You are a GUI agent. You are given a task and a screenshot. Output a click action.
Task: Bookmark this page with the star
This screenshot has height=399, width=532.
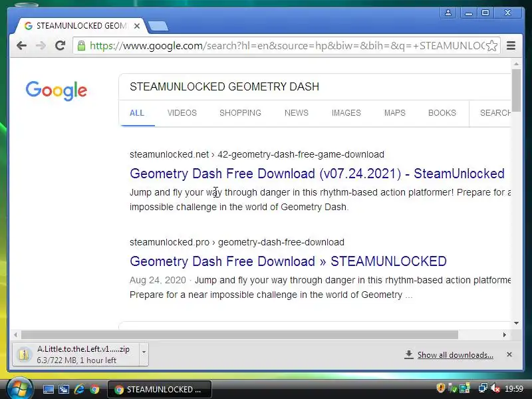(x=491, y=45)
